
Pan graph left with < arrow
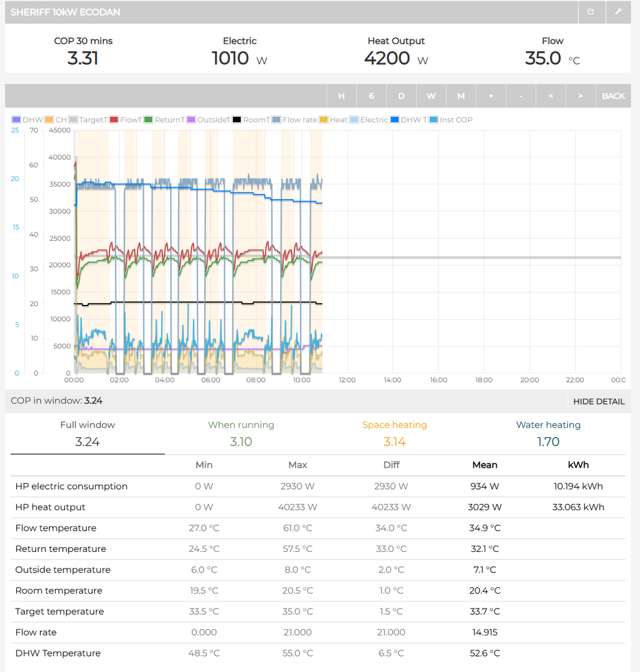(x=550, y=96)
